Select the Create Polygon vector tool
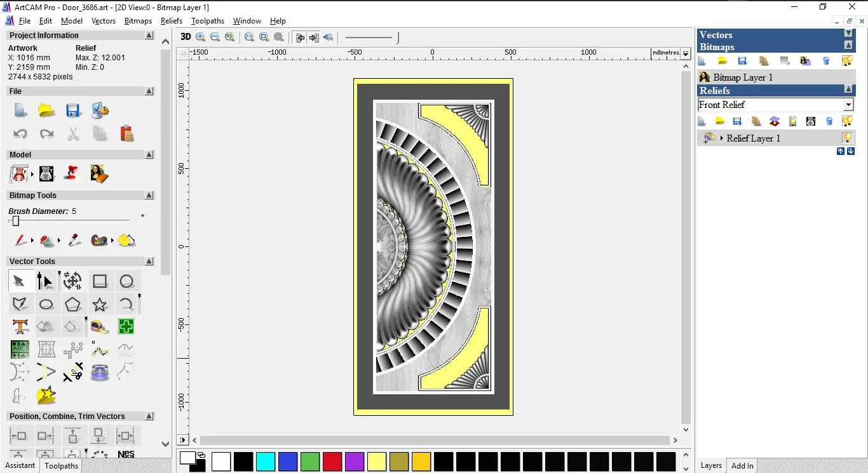The width and height of the screenshot is (868, 473). pyautogui.click(x=73, y=304)
